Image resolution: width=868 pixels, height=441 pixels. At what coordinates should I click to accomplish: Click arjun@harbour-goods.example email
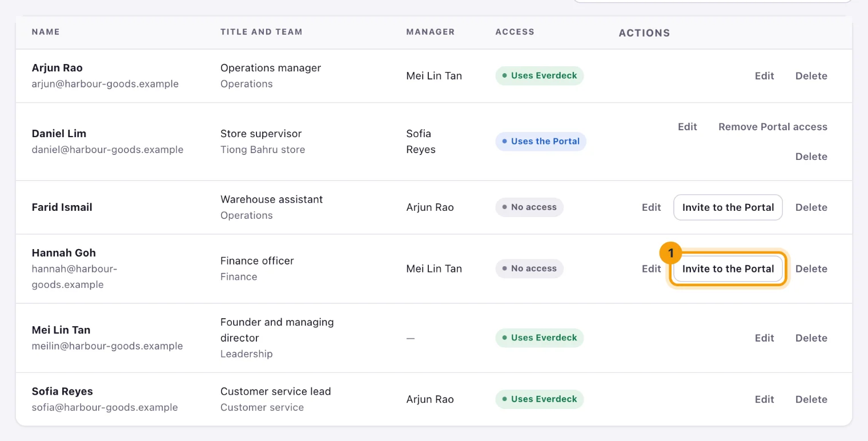pyautogui.click(x=105, y=84)
